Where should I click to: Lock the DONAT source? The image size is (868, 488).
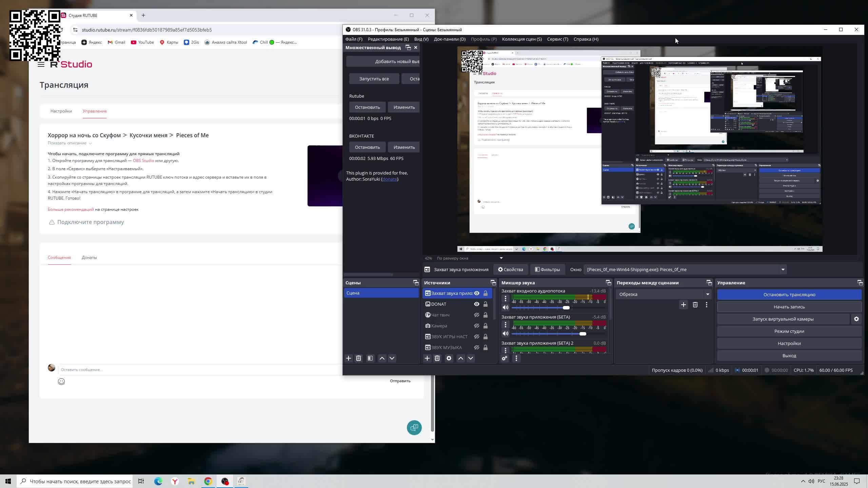click(486, 304)
